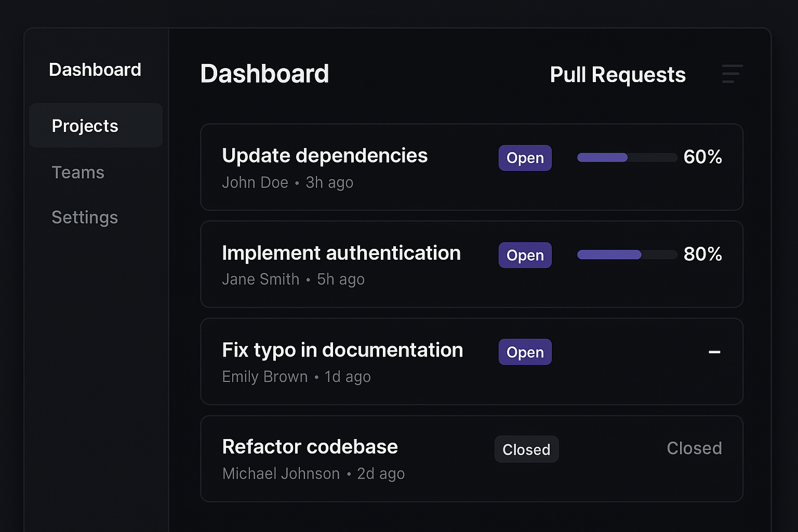Click the Open badge on Implement authentication
Image resolution: width=798 pixels, height=532 pixels.
tap(525, 255)
